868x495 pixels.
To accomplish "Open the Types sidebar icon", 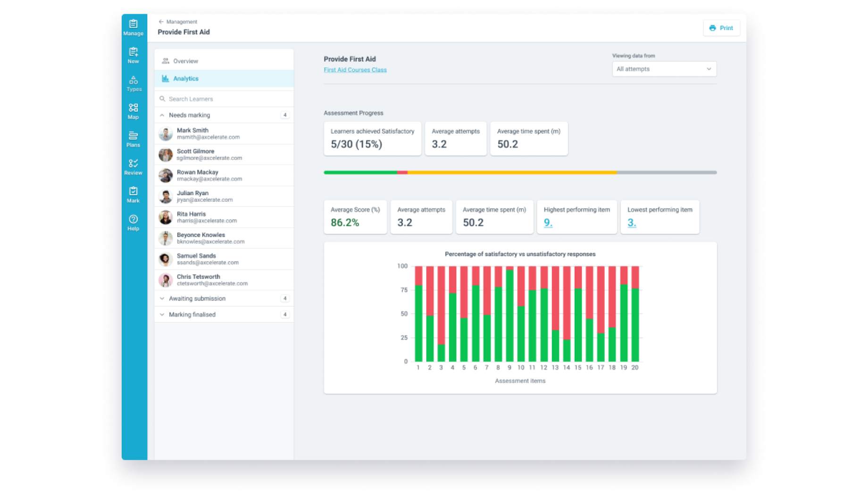I will pyautogui.click(x=134, y=83).
